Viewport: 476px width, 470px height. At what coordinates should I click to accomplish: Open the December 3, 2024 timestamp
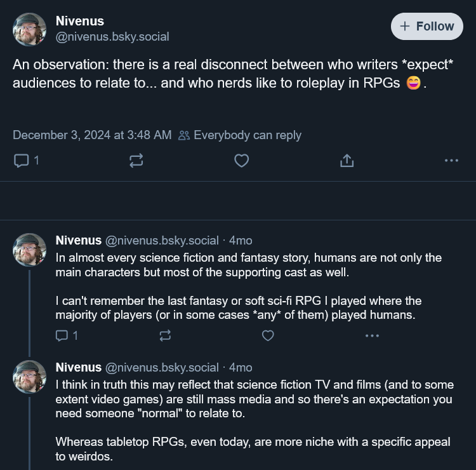click(92, 135)
